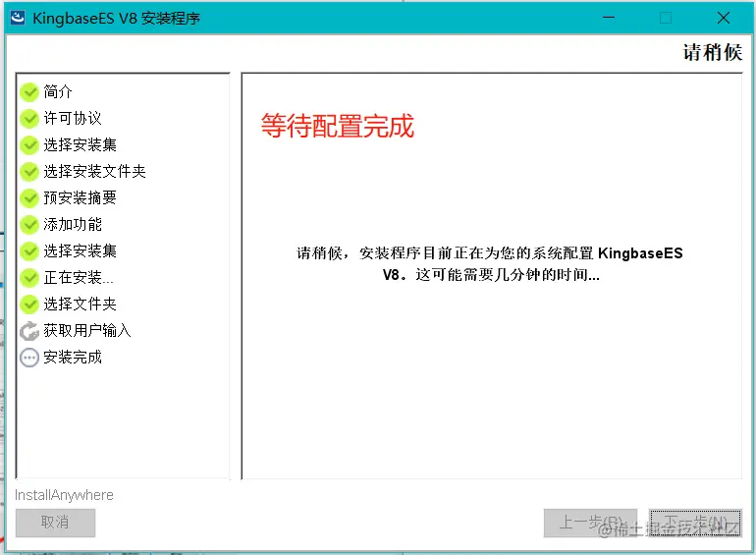Select the 预安装摘要 step label
Screen dimensions: 756x555
(81, 197)
